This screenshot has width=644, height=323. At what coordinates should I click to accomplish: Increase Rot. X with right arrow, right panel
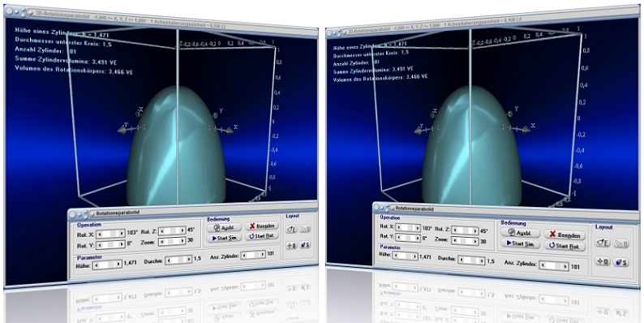(417, 228)
